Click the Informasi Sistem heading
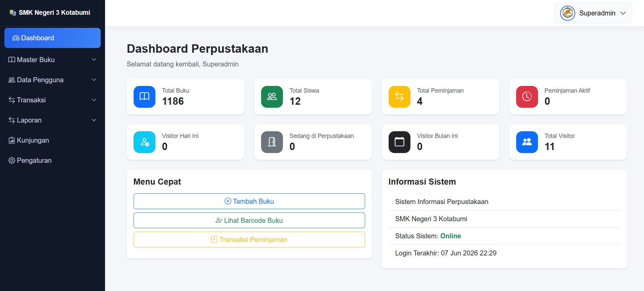 tap(422, 182)
